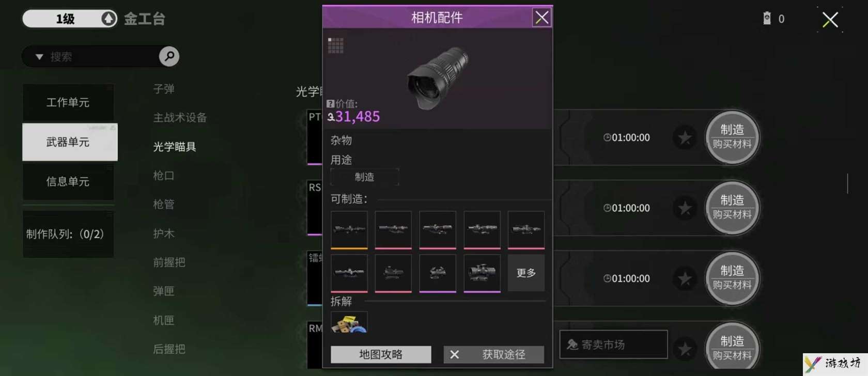Select the first craftable scope with the orange underline
Screen dimensions: 868x376
349,230
